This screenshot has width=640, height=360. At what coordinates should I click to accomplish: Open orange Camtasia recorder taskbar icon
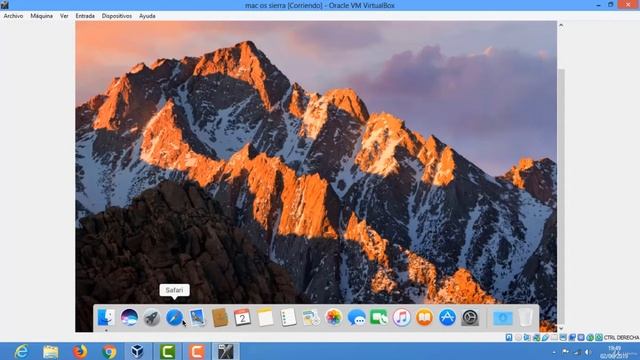coord(197,351)
